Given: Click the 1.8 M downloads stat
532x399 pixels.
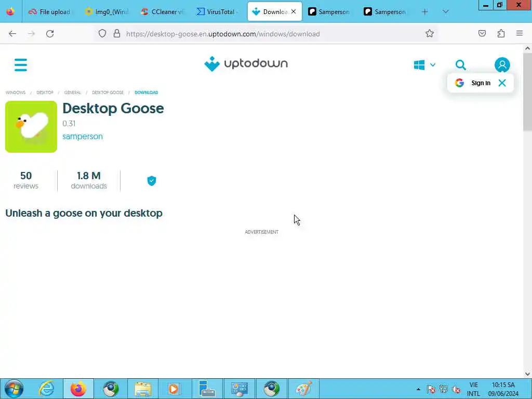Looking at the screenshot, I should [89, 180].
